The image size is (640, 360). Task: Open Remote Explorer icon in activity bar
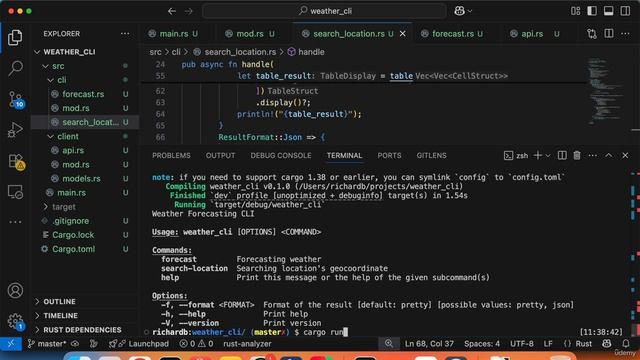pos(15,192)
